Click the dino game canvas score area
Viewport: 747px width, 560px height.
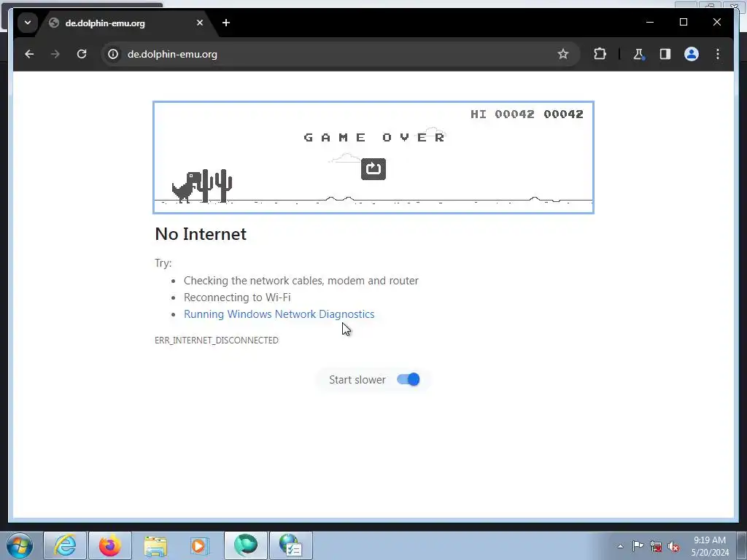point(527,114)
